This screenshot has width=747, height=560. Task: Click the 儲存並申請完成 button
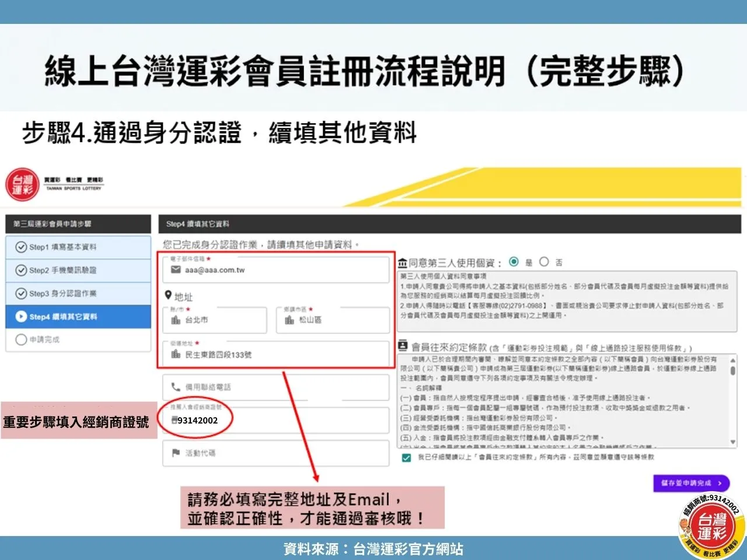click(x=691, y=483)
